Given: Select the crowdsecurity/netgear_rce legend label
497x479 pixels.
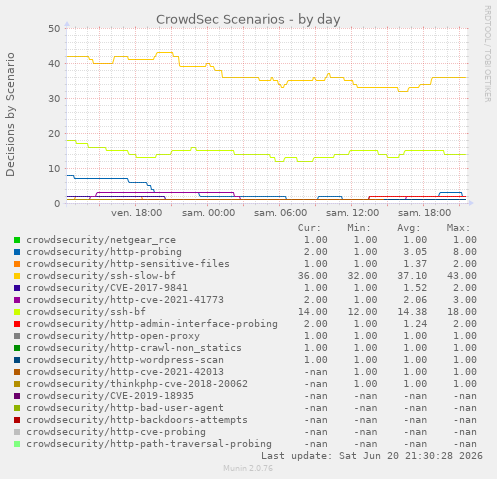Looking at the screenshot, I should [x=101, y=240].
